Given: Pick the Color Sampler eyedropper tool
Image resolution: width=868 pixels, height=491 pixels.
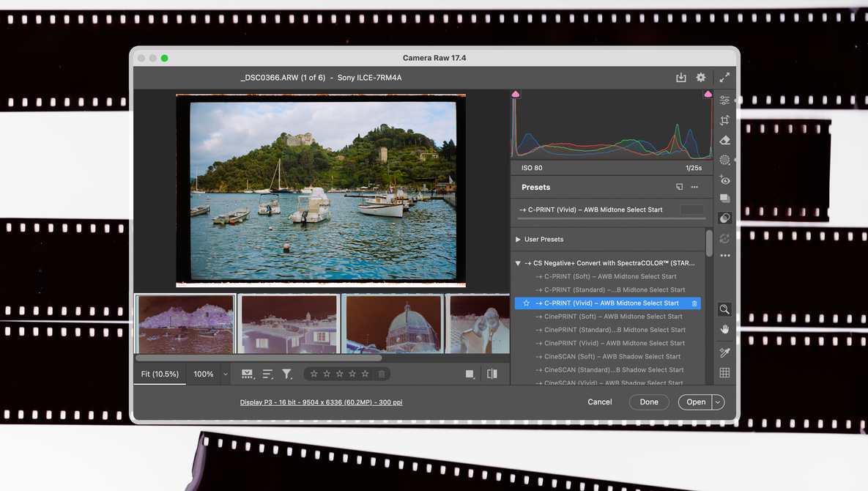Looking at the screenshot, I should click(x=724, y=352).
